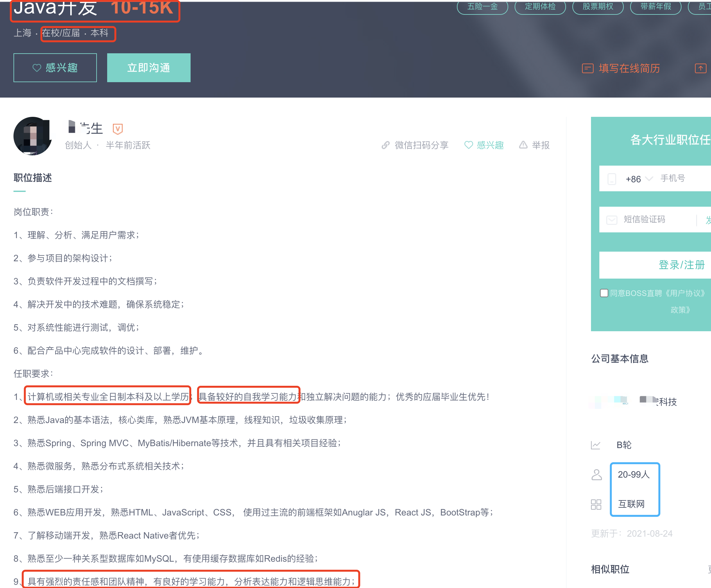Screen dimensions: 711x588
Task: Click the verified V badge beside recruiter name
Action: click(117, 129)
